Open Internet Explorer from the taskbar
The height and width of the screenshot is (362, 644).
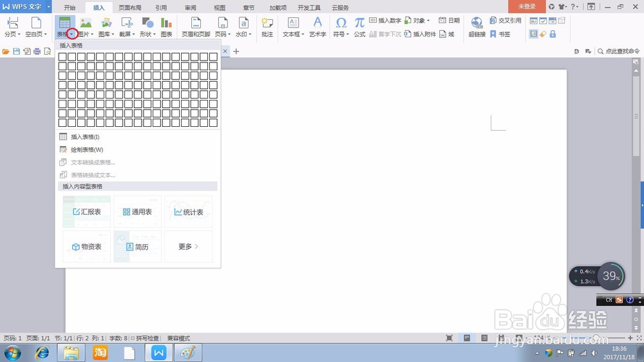42,353
